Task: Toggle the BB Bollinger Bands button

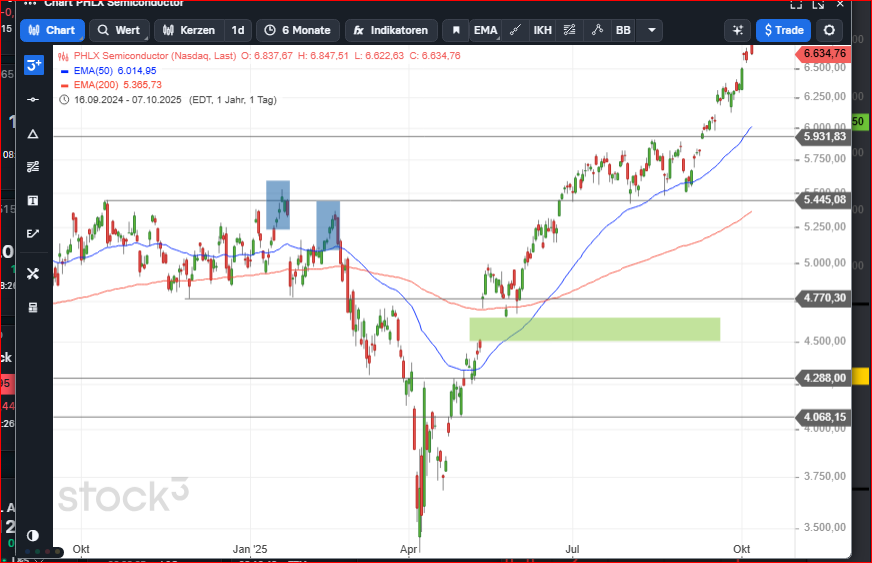Action: pyautogui.click(x=623, y=30)
